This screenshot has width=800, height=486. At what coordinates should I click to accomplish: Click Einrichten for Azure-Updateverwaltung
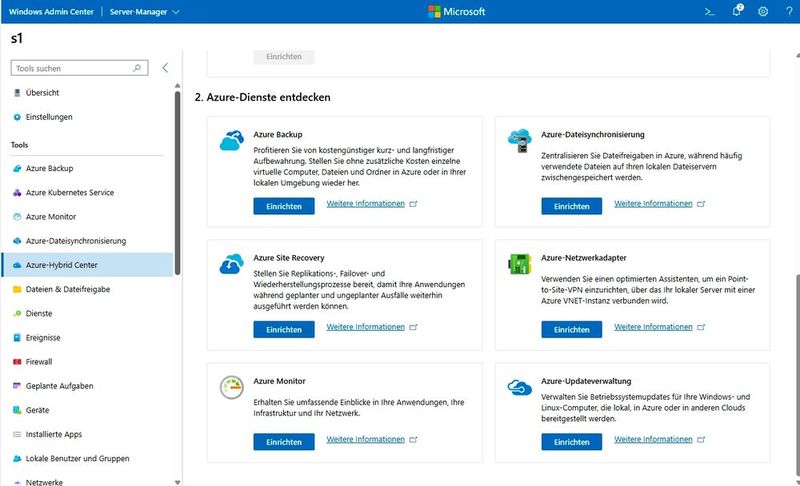point(571,442)
